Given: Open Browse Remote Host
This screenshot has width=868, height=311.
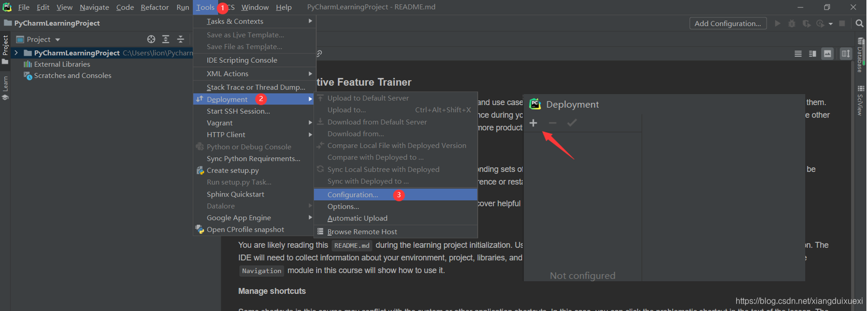Looking at the screenshot, I should pos(396,232).
